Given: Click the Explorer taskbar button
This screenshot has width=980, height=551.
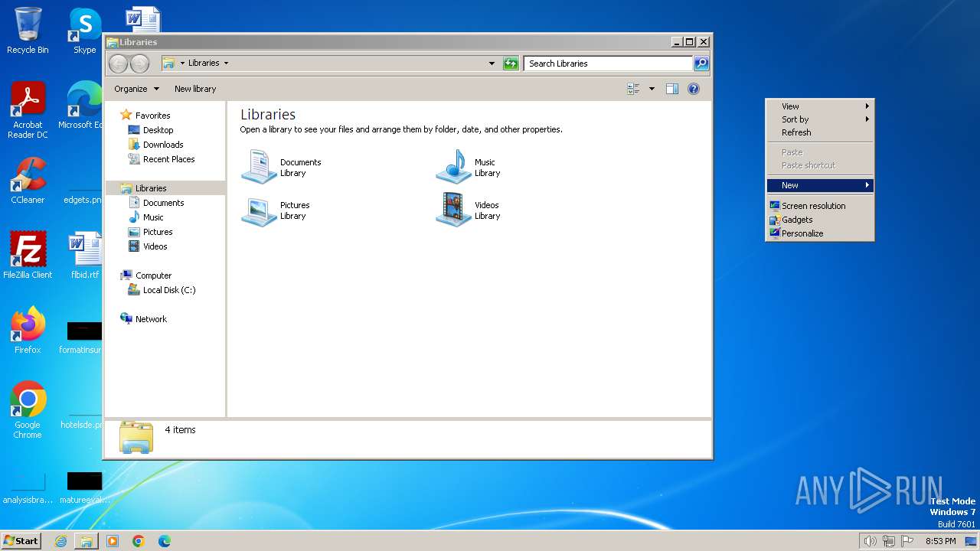Looking at the screenshot, I should click(87, 541).
